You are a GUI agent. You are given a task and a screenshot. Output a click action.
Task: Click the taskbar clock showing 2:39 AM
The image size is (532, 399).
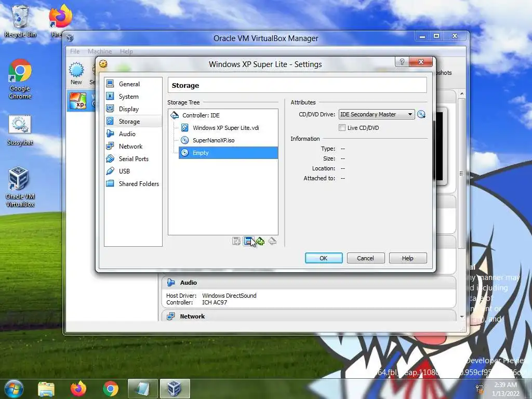tap(506, 389)
